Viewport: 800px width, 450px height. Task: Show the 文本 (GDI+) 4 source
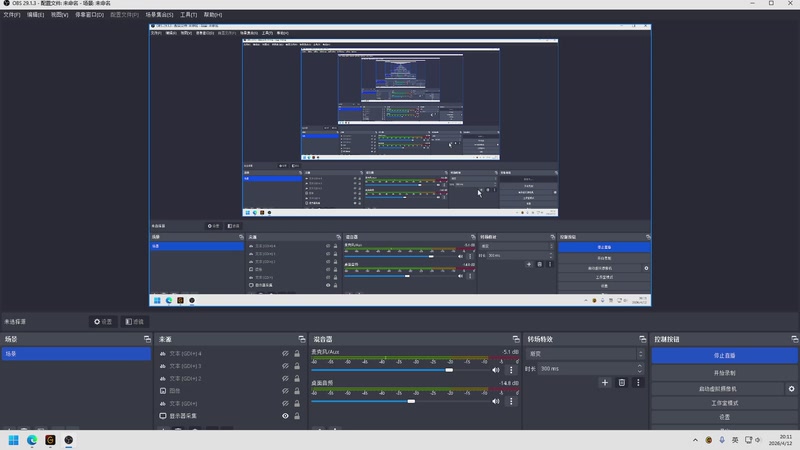click(x=285, y=354)
